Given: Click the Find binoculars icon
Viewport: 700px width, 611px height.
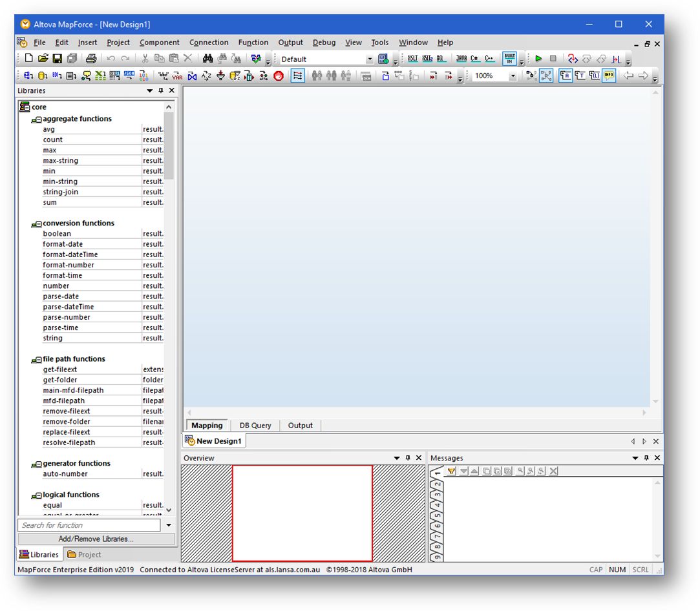Looking at the screenshot, I should [207, 58].
